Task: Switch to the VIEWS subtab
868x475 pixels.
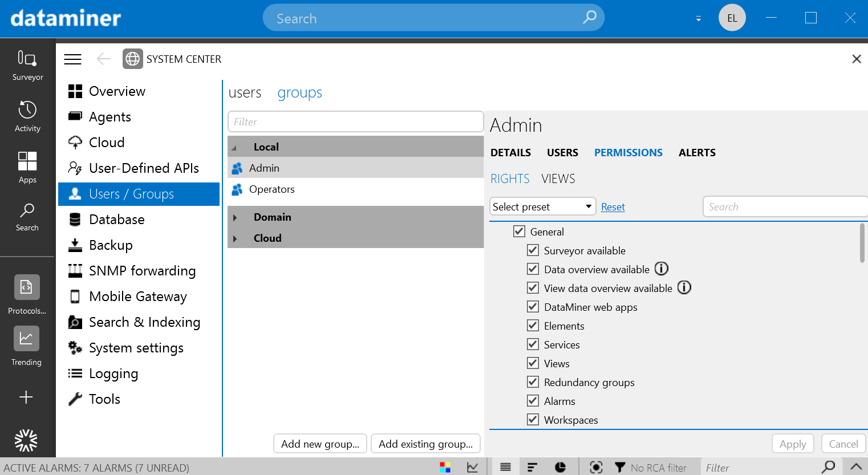Action: [558, 178]
